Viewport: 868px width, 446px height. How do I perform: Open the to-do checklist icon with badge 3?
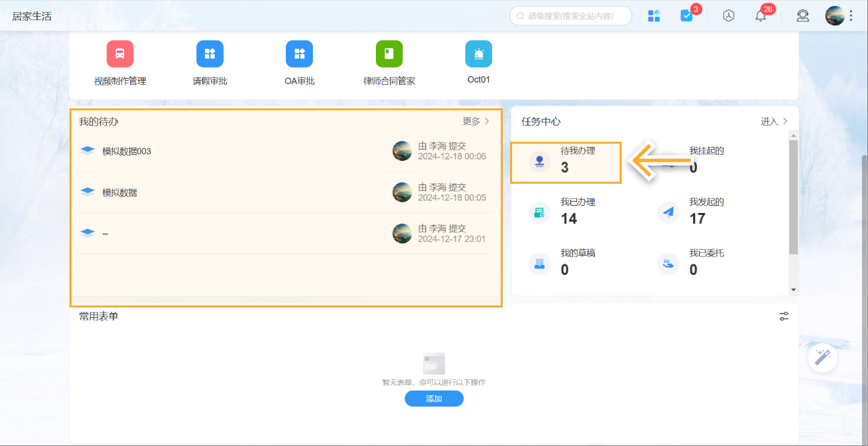pyautogui.click(x=686, y=16)
